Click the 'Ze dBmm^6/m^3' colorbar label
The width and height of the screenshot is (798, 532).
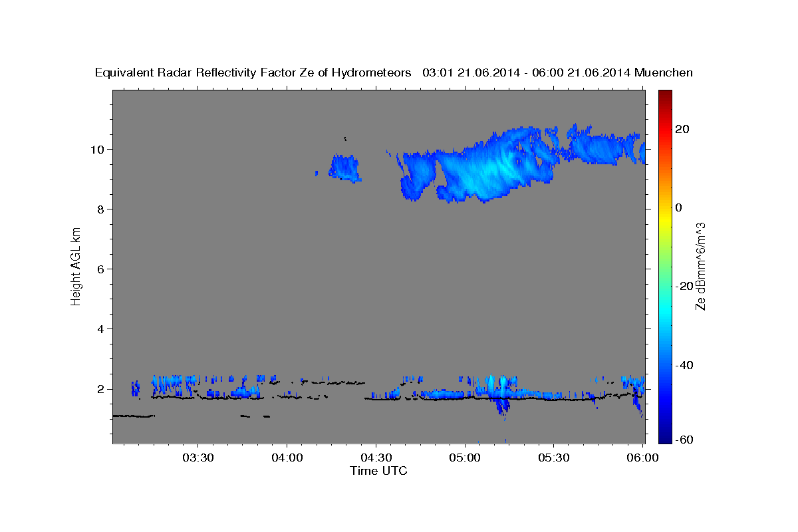701,266
